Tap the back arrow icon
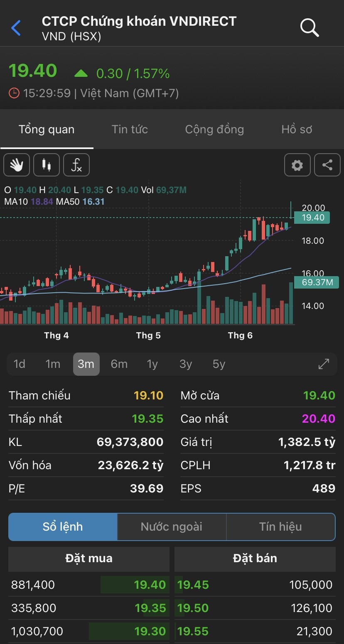 (x=16, y=28)
